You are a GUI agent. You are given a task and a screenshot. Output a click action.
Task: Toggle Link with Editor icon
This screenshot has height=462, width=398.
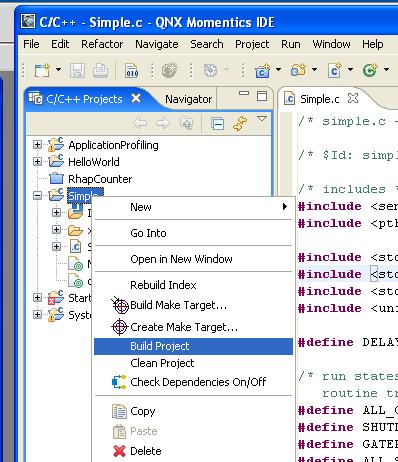coord(240,124)
